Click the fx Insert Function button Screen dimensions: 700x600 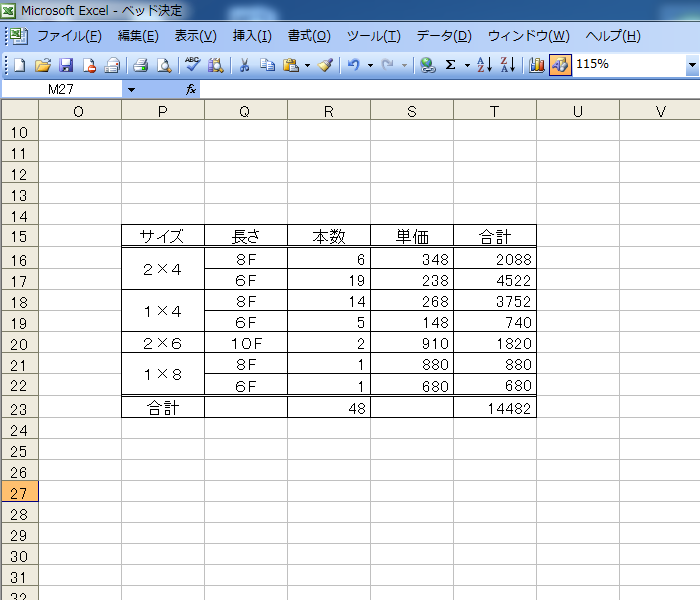[x=191, y=89]
